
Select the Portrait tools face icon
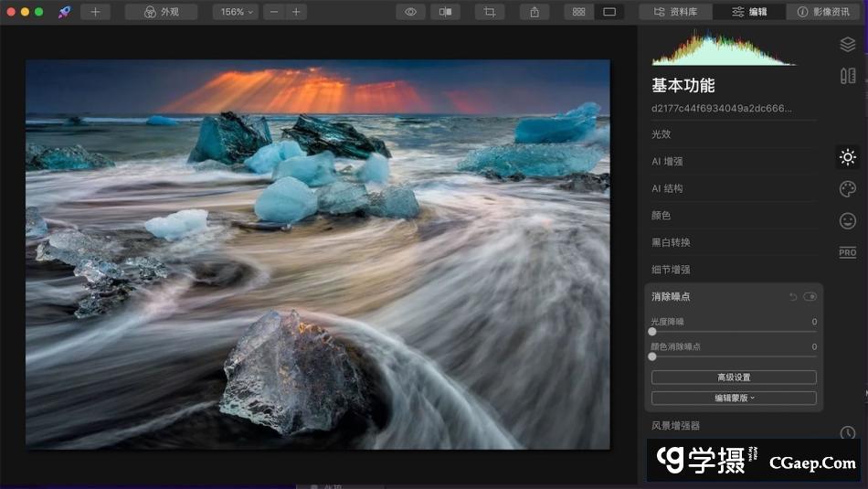click(847, 220)
